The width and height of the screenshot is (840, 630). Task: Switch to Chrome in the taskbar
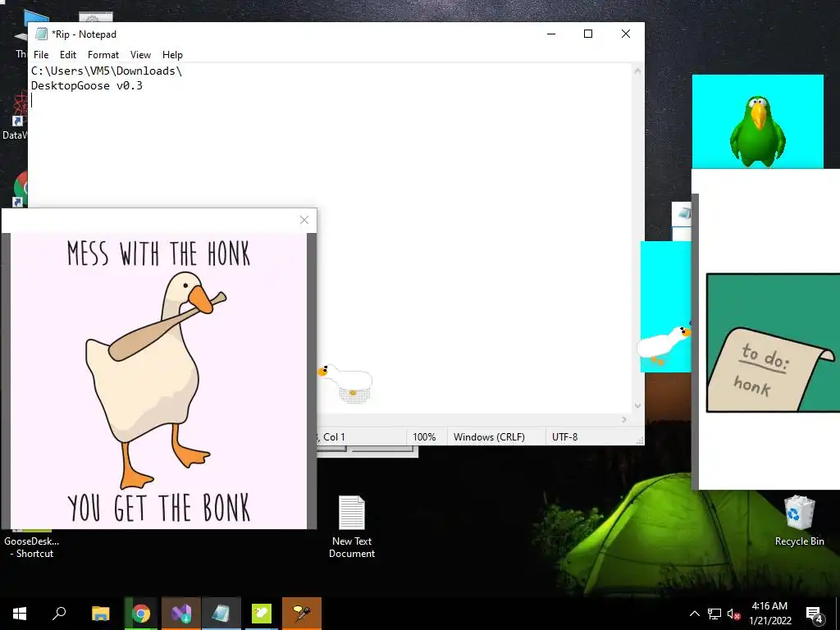141,614
